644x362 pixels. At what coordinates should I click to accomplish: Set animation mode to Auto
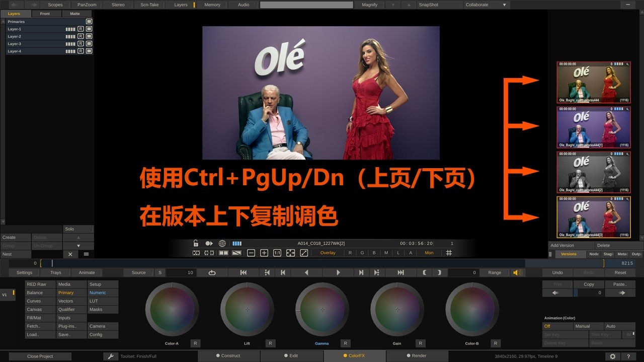(619, 326)
